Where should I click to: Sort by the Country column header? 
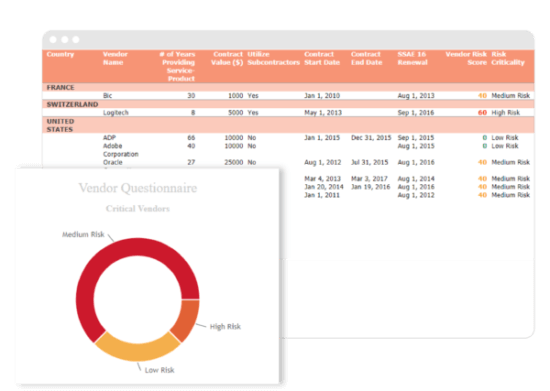(x=60, y=54)
